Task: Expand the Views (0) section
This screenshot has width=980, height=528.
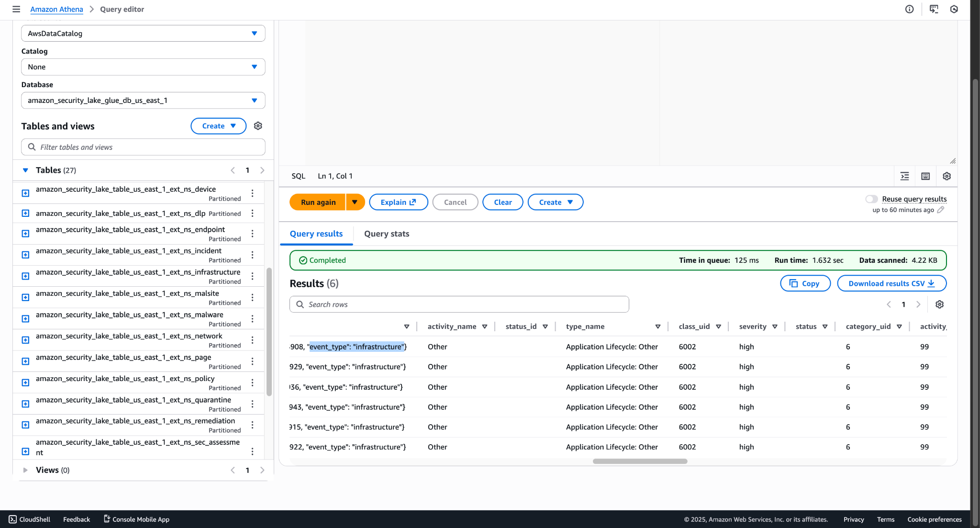Action: point(26,470)
